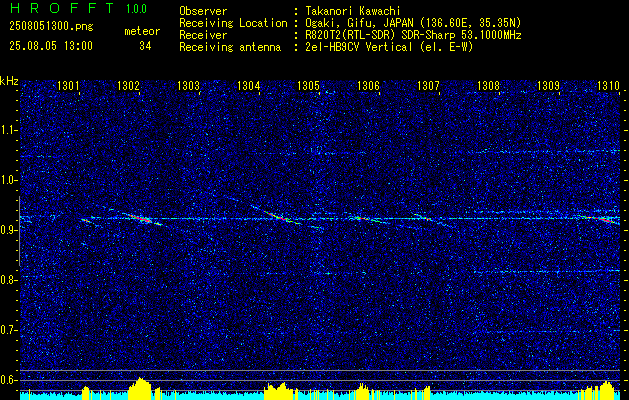Screen dimensions: 629x400
Task: Click the date 25.08.05 13:00
Action: click(x=51, y=46)
